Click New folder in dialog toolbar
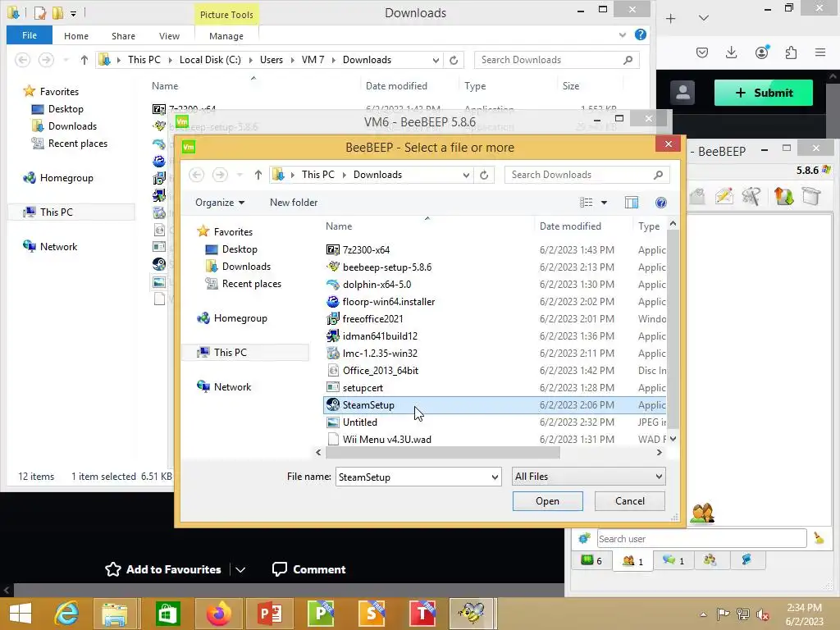 294,203
